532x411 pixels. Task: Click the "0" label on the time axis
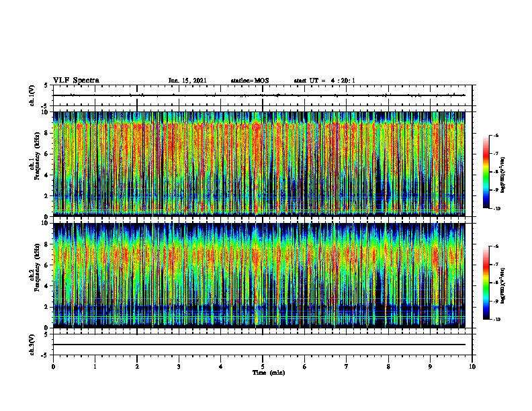[53, 367]
